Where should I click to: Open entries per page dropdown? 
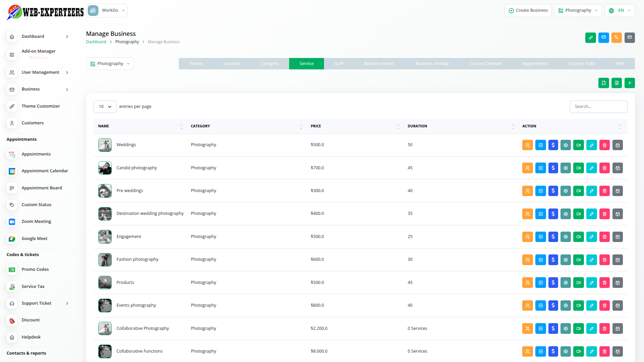[105, 107]
